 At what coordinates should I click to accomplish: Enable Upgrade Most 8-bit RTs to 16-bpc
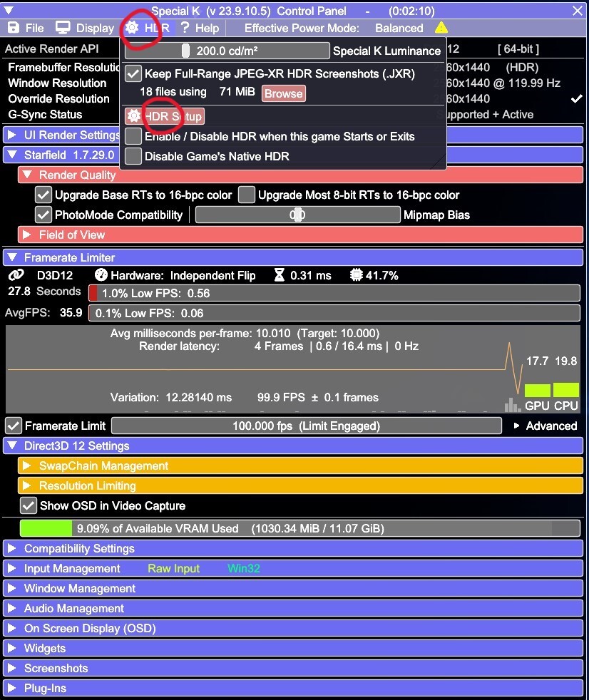(247, 195)
